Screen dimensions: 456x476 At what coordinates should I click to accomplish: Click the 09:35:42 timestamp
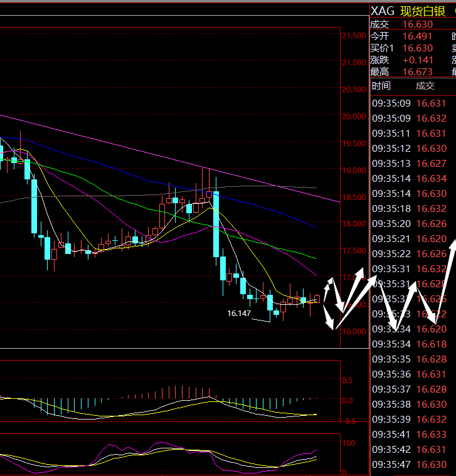tap(391, 449)
